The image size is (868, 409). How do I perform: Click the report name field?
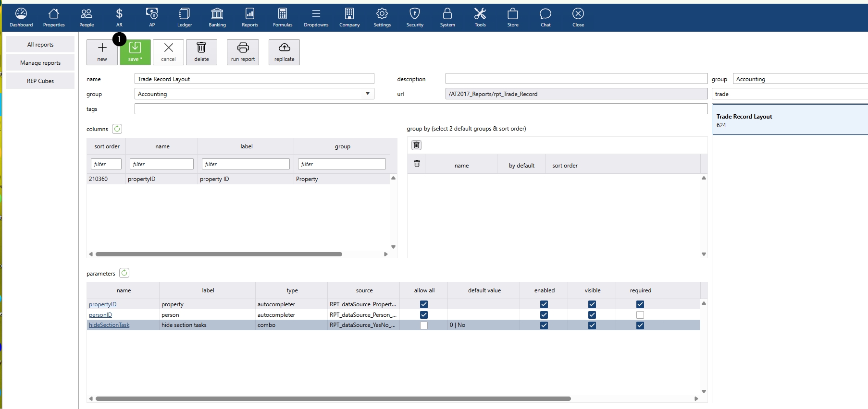tap(254, 79)
